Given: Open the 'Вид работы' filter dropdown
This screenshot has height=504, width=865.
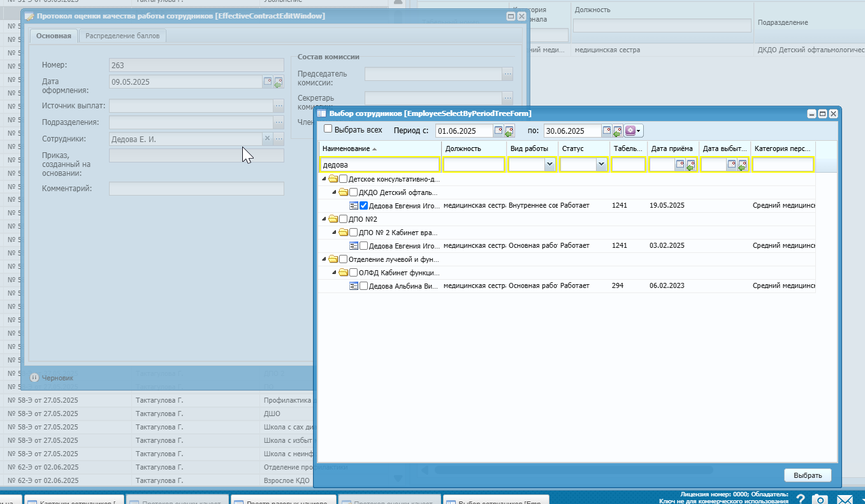Looking at the screenshot, I should coord(549,164).
